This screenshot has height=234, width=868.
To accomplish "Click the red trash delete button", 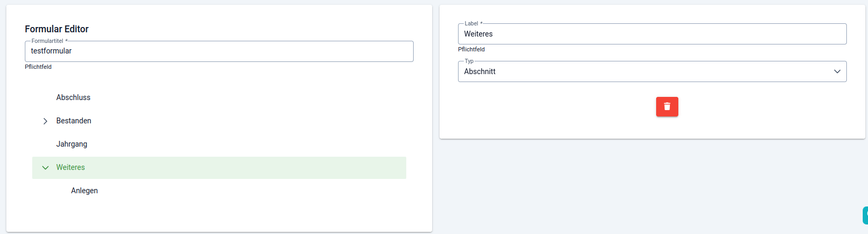I will coord(667,106).
